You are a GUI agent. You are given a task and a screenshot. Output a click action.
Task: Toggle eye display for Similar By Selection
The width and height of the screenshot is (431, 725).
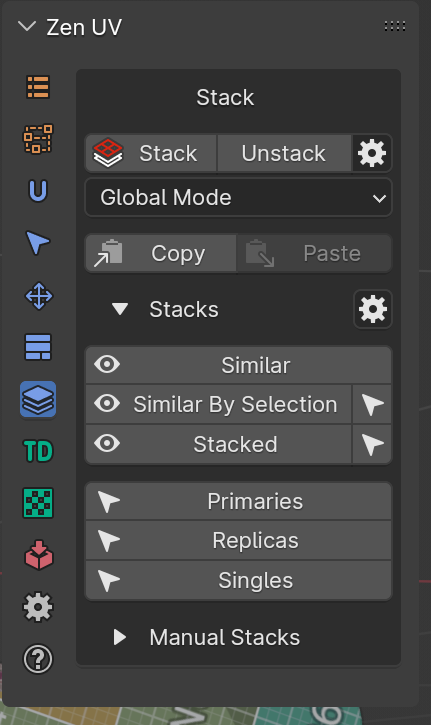point(107,404)
